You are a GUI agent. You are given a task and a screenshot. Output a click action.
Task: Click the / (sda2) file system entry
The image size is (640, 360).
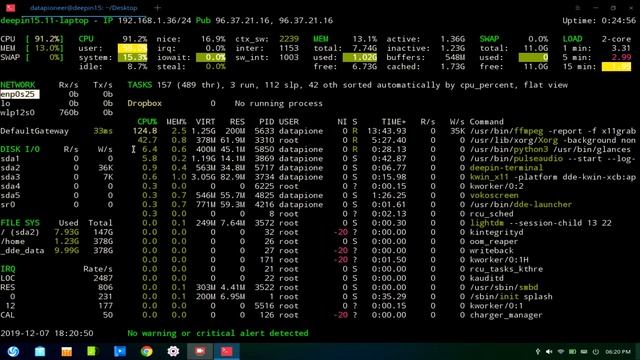coord(56,232)
